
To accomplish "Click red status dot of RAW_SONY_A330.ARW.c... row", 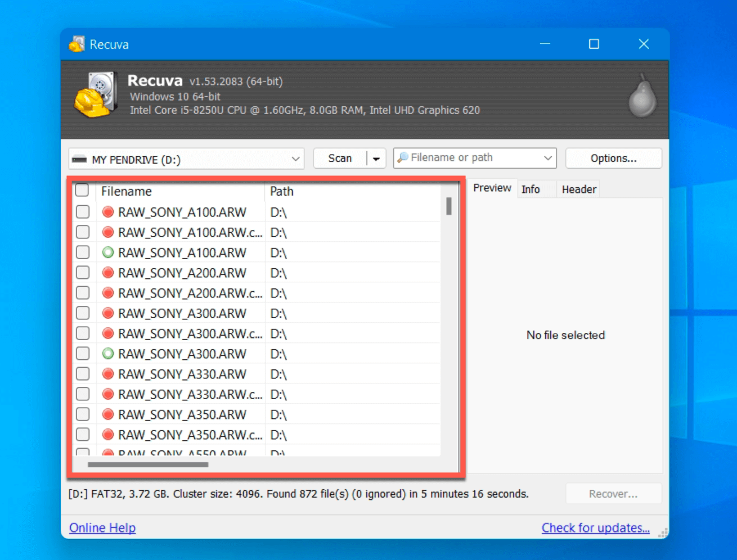I will 108,394.
